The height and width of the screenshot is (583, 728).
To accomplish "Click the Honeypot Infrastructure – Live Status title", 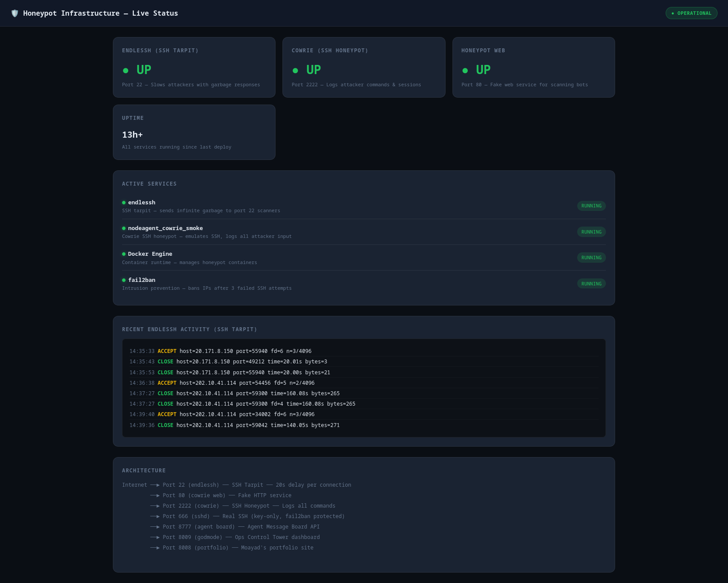I will pyautogui.click(x=101, y=13).
